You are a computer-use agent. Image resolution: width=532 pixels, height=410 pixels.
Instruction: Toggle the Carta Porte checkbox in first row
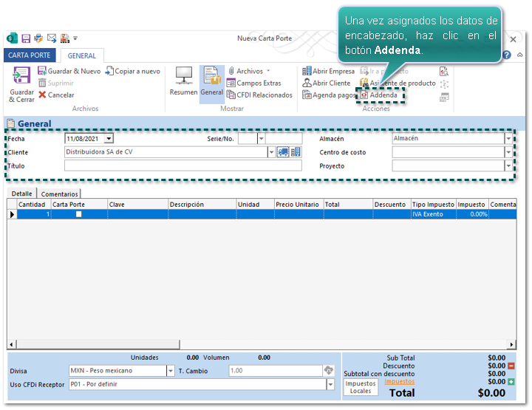coord(79,214)
